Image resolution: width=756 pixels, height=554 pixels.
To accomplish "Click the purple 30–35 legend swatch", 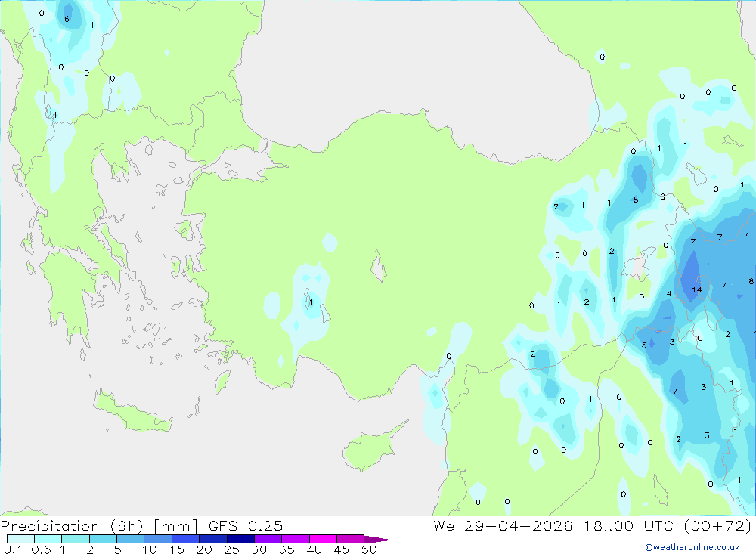I will pos(268,539).
